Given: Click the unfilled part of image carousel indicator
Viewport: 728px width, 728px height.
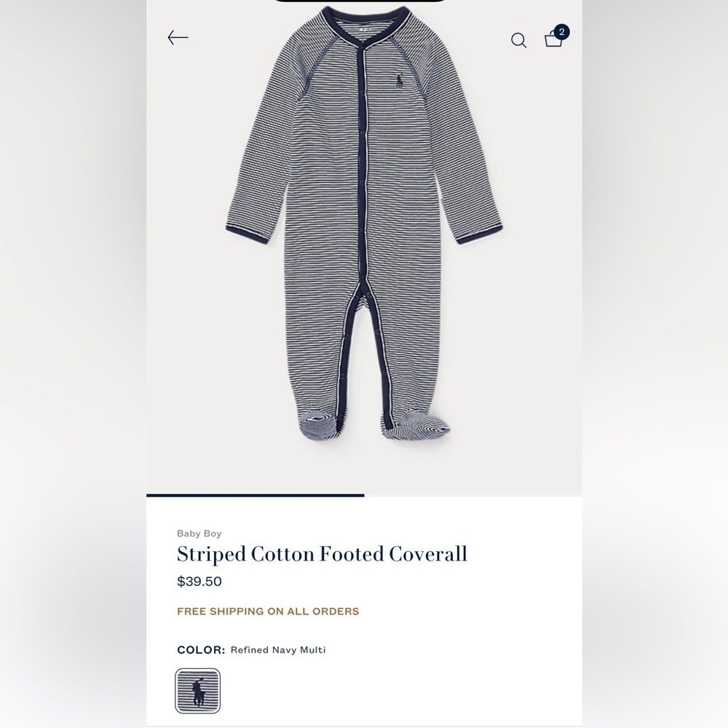Looking at the screenshot, I should pos(473,495).
